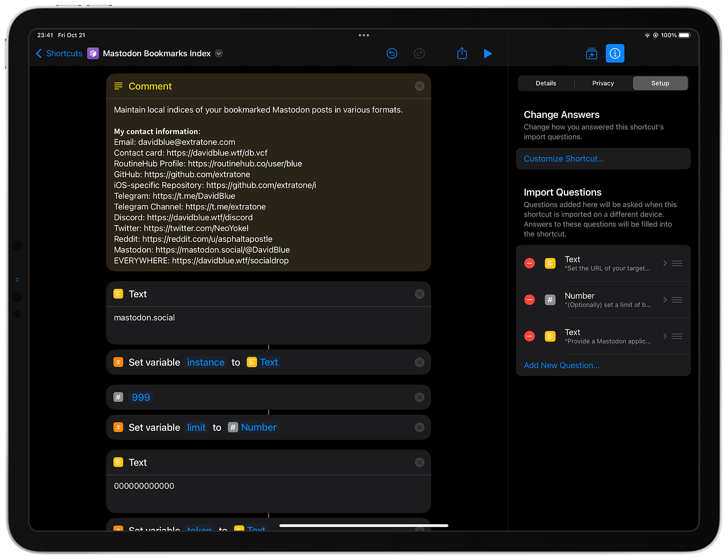Remove the 999 Number action
The height and width of the screenshot is (560, 728).
click(x=420, y=397)
